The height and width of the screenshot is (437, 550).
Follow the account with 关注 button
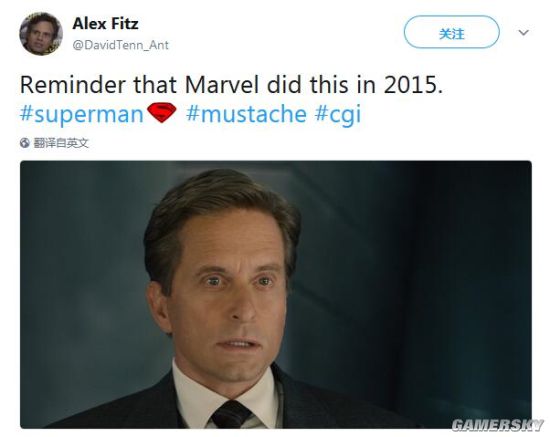pos(451,32)
